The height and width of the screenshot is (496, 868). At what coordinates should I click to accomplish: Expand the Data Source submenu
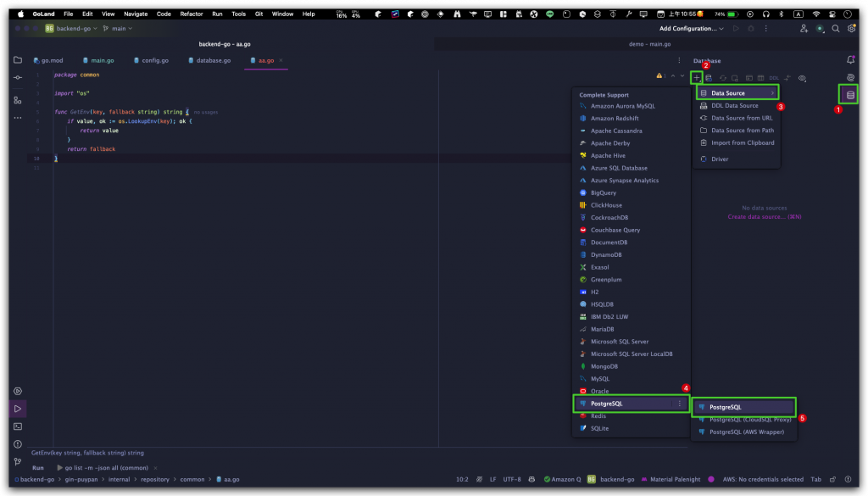pos(737,93)
